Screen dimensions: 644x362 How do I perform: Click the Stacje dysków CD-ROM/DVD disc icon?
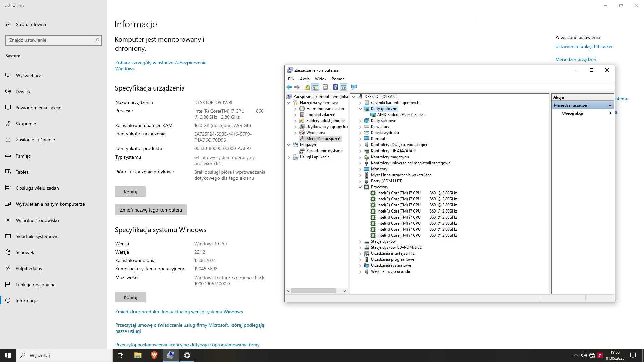[x=367, y=247]
